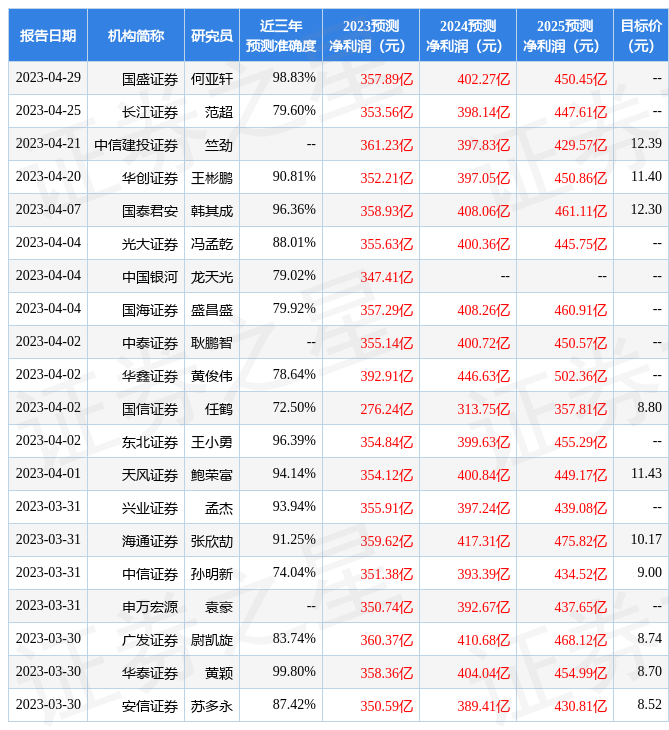
Task: Click 2023 profit forecast 357.89亿
Action: pos(386,79)
